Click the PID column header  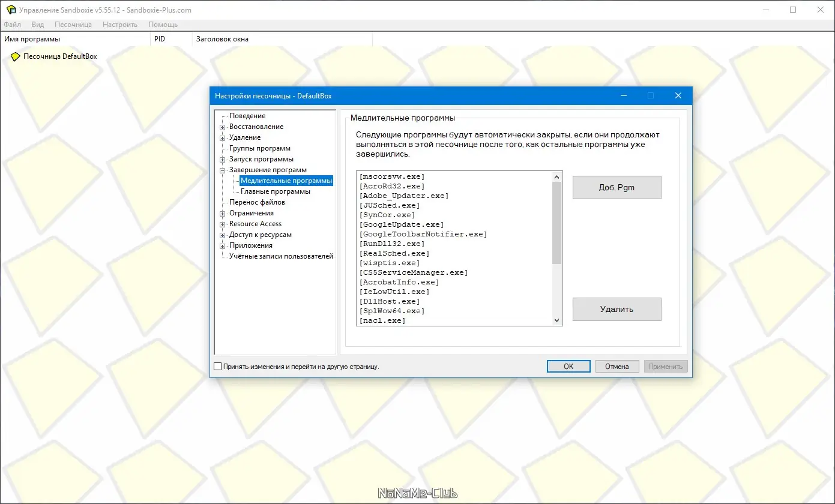coord(170,39)
